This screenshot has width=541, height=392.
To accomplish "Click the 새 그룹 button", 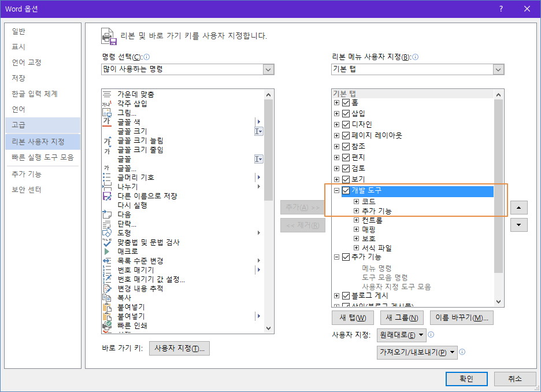I will click(402, 318).
